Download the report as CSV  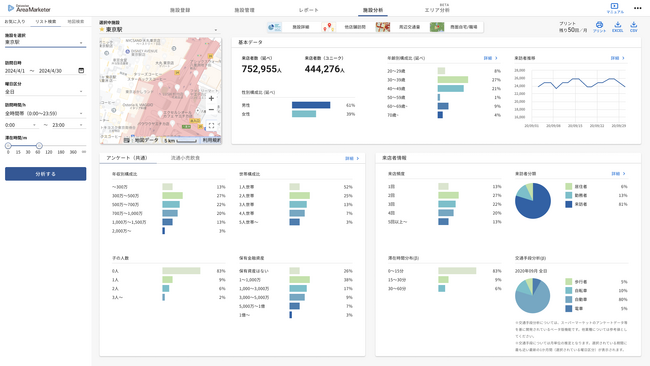tap(633, 27)
